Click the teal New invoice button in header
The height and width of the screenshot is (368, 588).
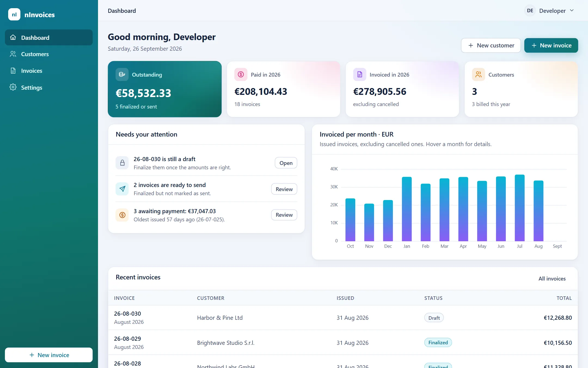pos(551,45)
